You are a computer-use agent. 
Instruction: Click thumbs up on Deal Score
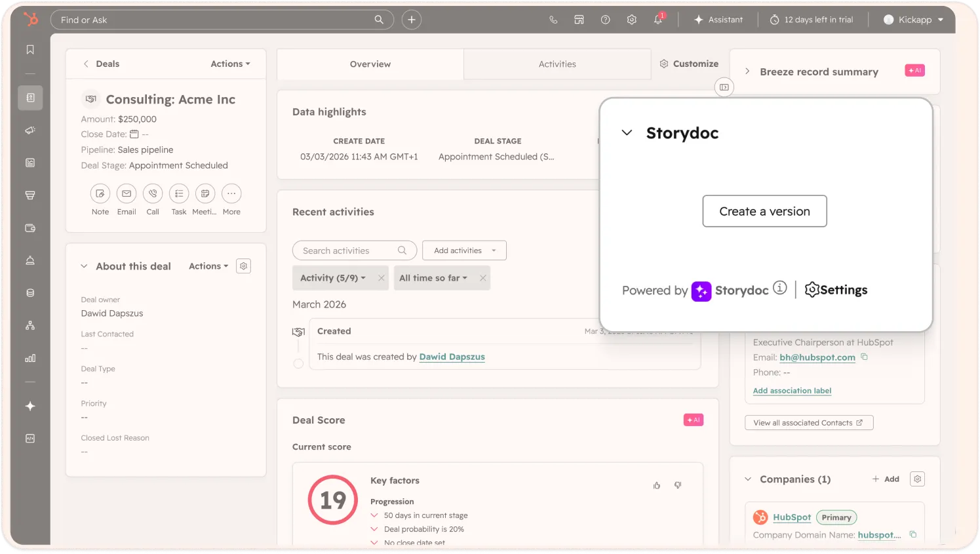[657, 485]
